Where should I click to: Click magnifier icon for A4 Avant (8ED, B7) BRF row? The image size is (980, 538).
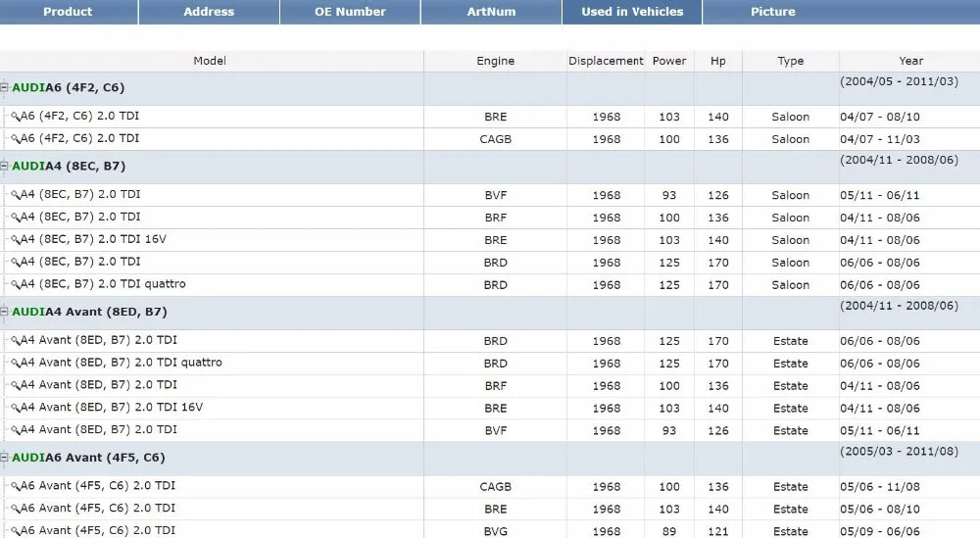(x=16, y=385)
